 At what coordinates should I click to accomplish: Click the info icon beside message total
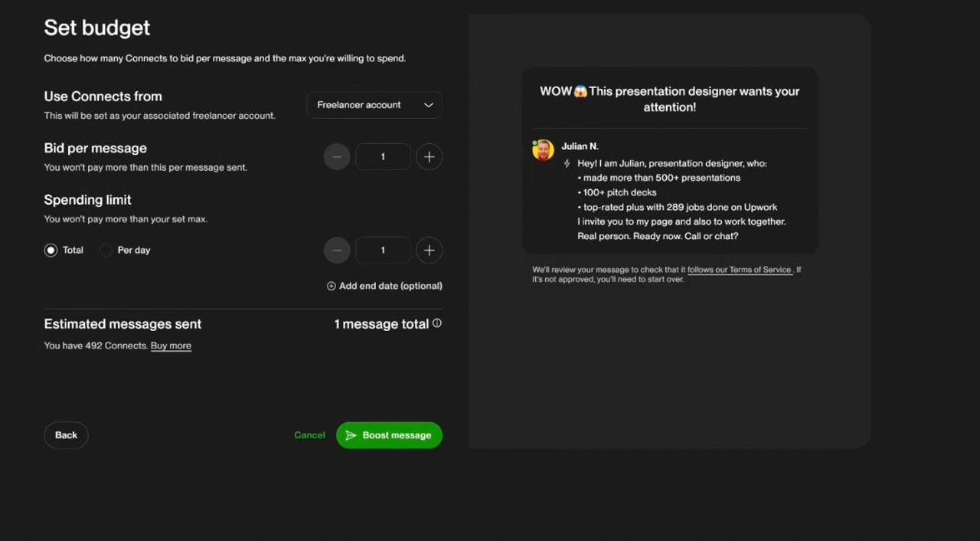tap(437, 323)
